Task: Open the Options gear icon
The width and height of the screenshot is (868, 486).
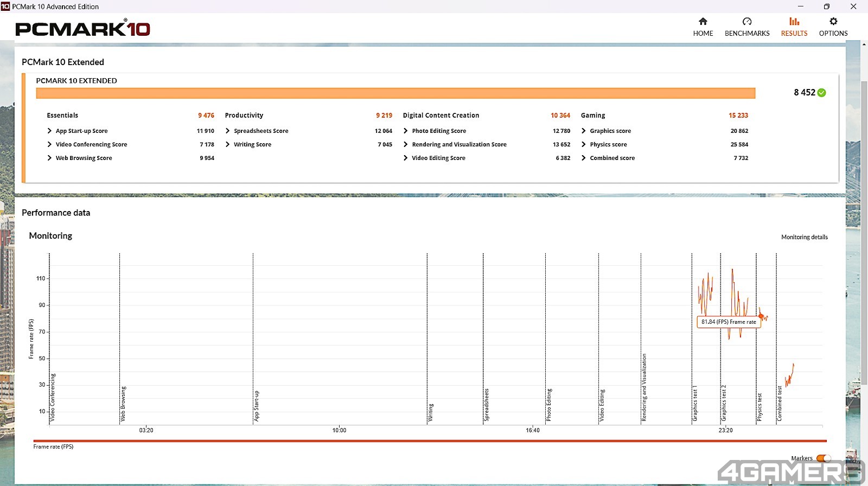Action: (833, 21)
